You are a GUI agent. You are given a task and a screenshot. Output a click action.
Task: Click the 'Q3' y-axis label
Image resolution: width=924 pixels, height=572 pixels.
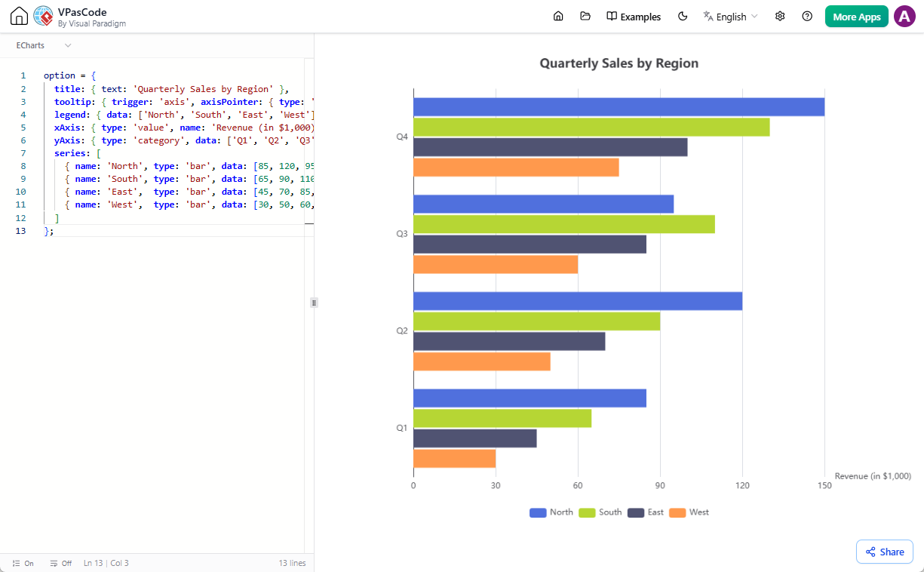click(402, 234)
